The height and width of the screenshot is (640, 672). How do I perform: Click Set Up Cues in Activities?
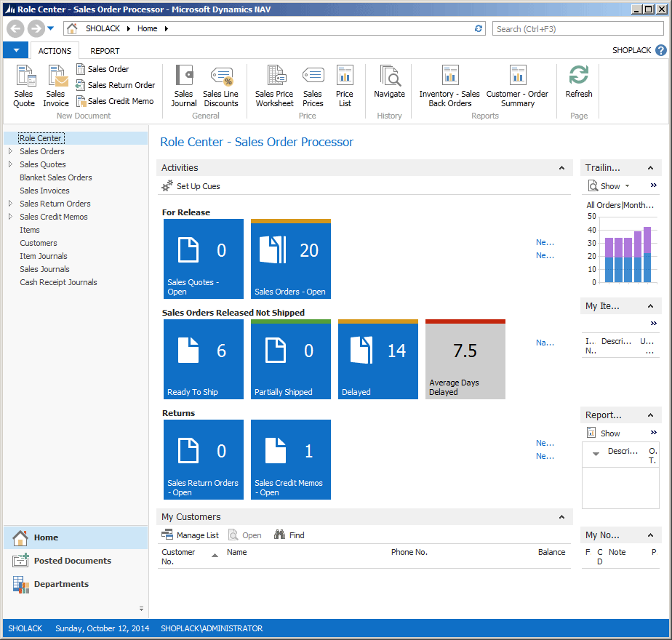point(191,186)
